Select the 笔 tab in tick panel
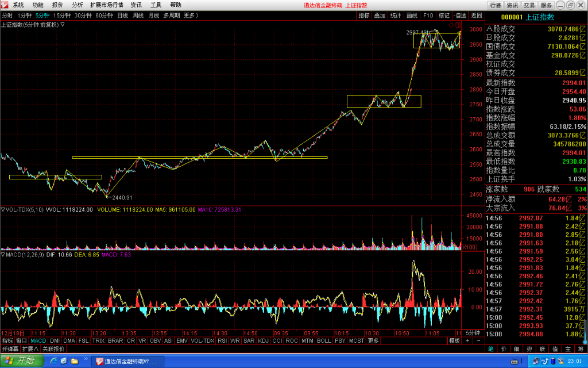Viewport: 588px width, 368px height. click(491, 349)
